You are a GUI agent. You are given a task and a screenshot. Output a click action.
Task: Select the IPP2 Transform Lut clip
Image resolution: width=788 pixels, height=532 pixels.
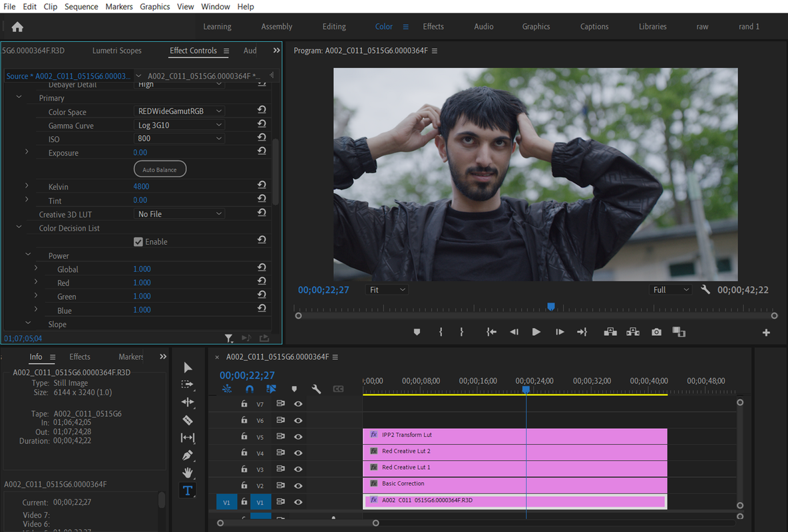(515, 436)
